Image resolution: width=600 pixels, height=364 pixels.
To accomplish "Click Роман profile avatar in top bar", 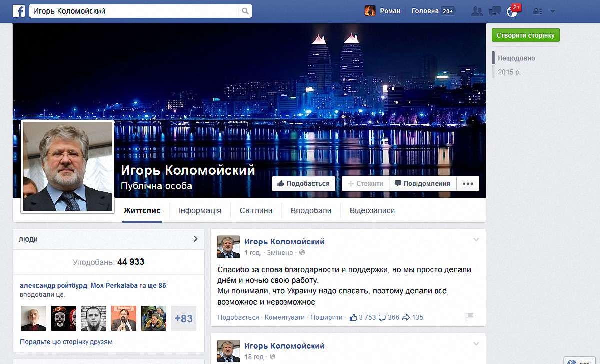I will pyautogui.click(x=370, y=11).
